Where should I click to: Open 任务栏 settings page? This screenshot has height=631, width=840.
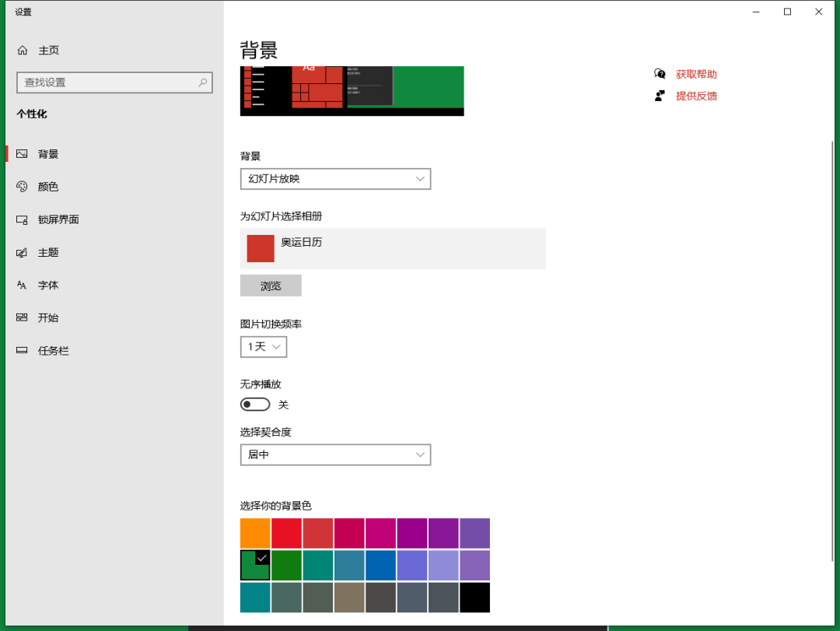54,351
